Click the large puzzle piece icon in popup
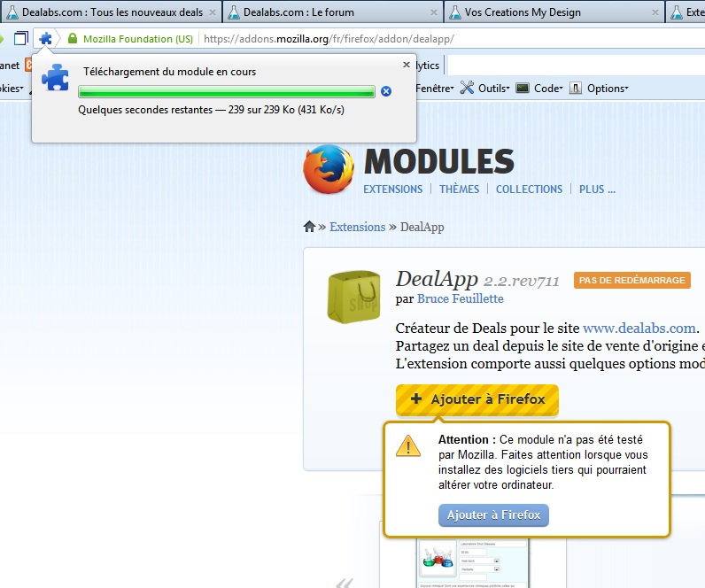This screenshot has height=588, width=705. click(55, 77)
